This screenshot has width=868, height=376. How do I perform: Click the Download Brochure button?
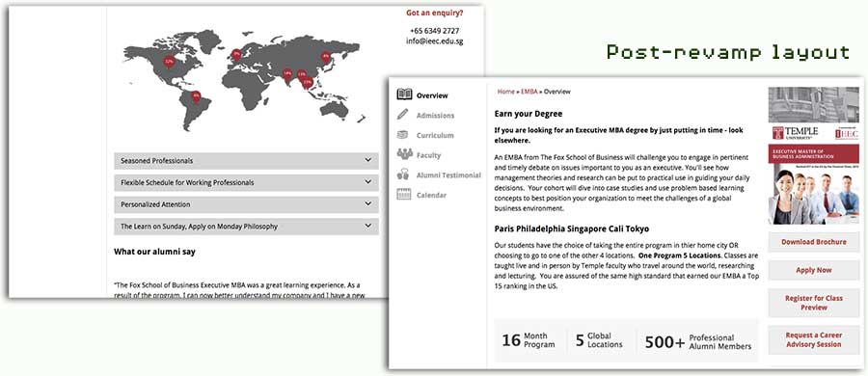point(814,242)
